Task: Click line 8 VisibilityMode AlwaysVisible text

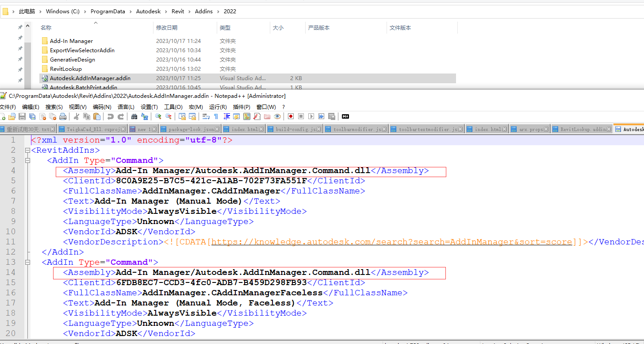Action: [185, 211]
